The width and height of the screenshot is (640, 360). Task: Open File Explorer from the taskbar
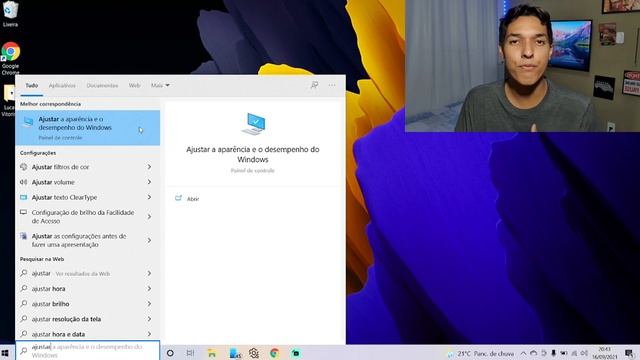[x=211, y=353]
